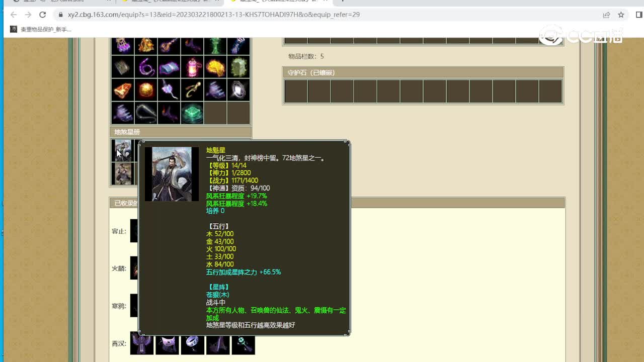Click the 风系狂暴程度 +19.7% line
The image size is (644, 362).
[x=236, y=196]
